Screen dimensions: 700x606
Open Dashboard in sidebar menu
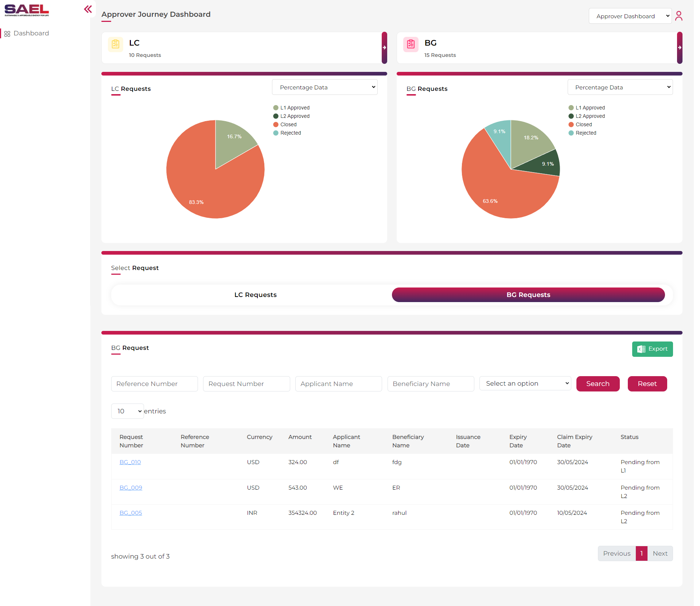31,34
